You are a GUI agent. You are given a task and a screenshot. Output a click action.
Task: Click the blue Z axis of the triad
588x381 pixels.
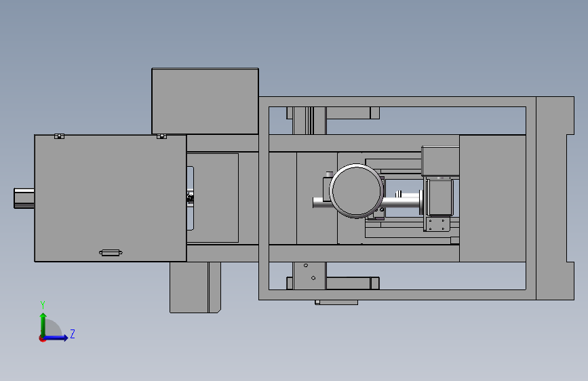pyautogui.click(x=56, y=338)
